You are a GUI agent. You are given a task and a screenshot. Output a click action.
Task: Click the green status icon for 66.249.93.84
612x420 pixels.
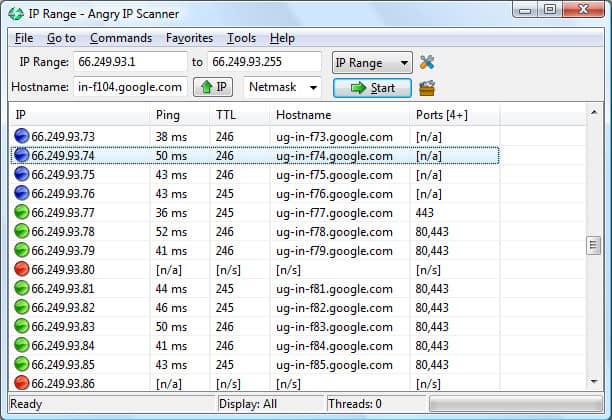tap(21, 345)
